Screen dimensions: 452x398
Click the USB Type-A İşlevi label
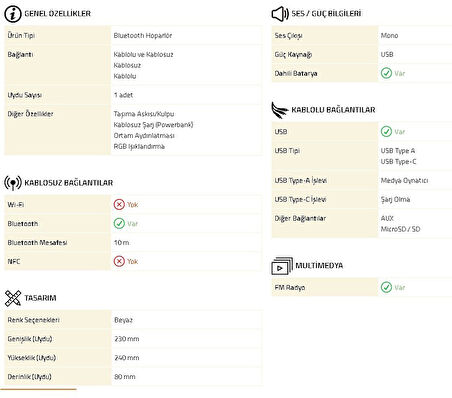301,180
